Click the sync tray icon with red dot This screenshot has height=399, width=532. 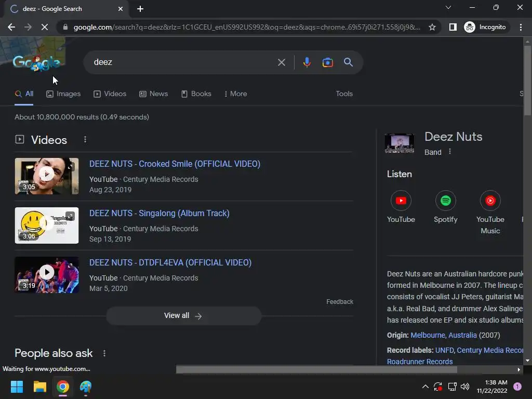438,387
